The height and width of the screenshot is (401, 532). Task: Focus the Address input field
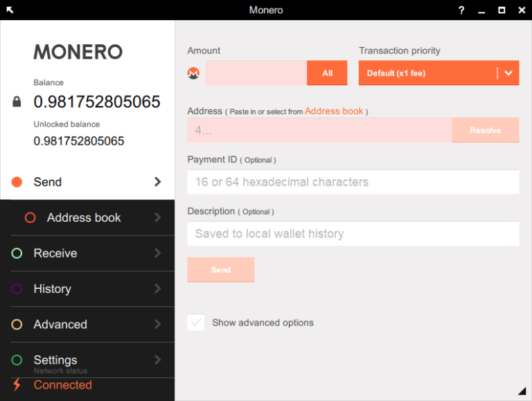(x=320, y=130)
